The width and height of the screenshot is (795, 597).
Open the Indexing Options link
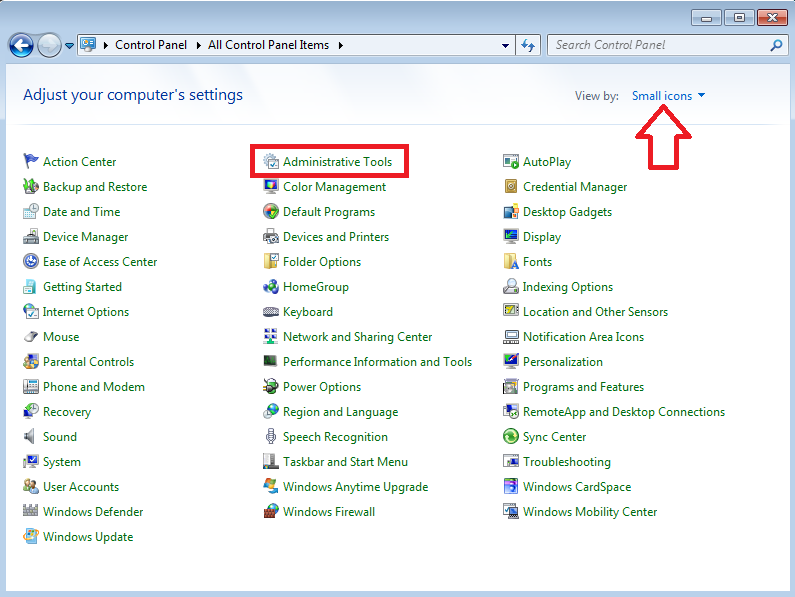tap(568, 287)
